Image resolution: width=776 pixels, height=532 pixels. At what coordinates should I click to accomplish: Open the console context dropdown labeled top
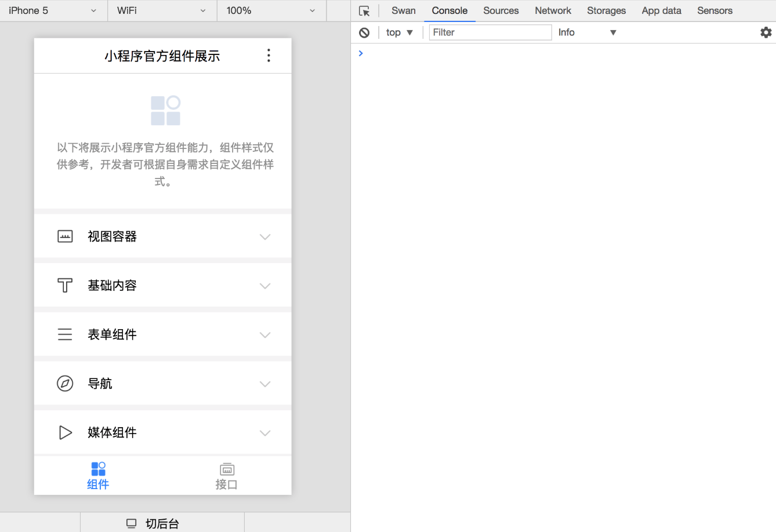pyautogui.click(x=398, y=32)
